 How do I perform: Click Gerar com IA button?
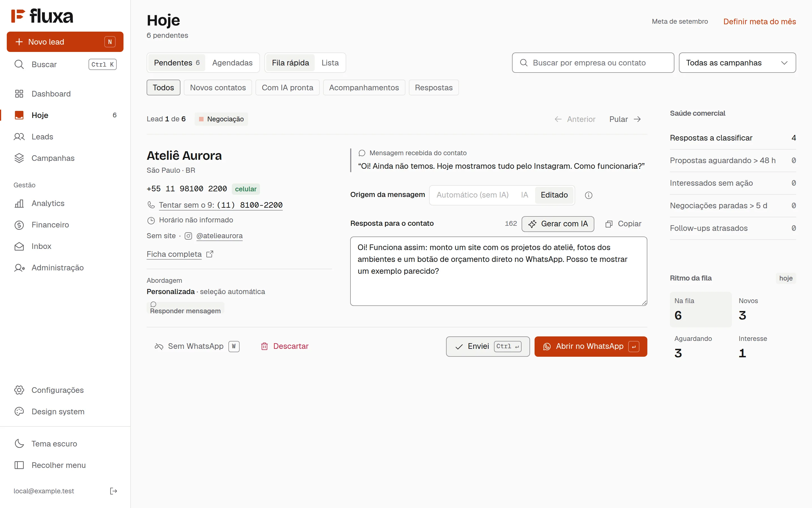tap(558, 224)
